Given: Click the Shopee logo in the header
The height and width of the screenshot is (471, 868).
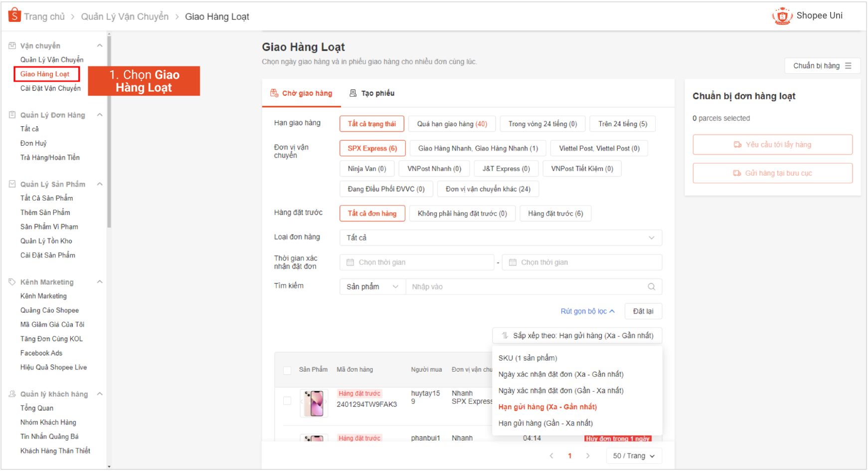Looking at the screenshot, I should point(14,15).
